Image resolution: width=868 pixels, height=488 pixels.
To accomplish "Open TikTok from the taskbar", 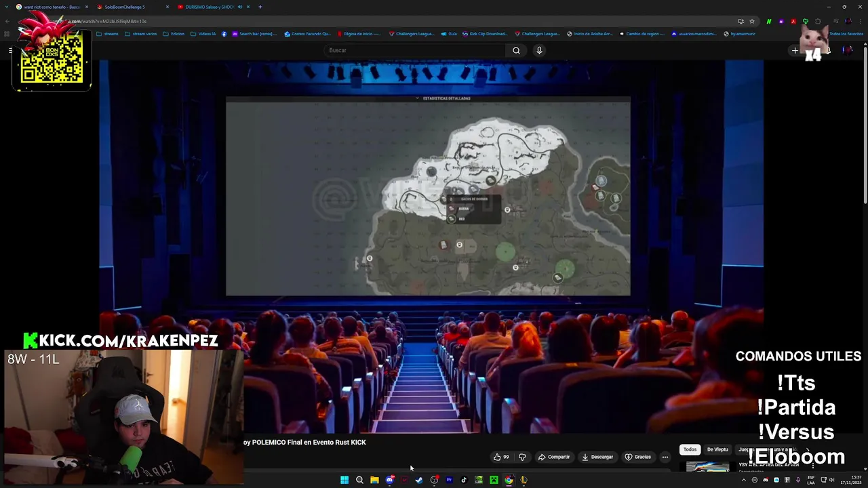I will tap(464, 480).
